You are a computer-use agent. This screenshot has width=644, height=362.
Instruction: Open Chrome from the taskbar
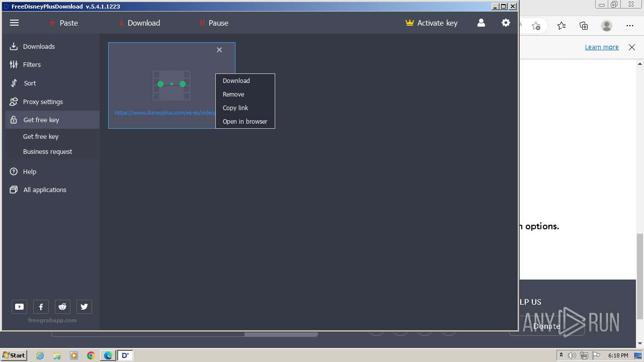(91, 355)
